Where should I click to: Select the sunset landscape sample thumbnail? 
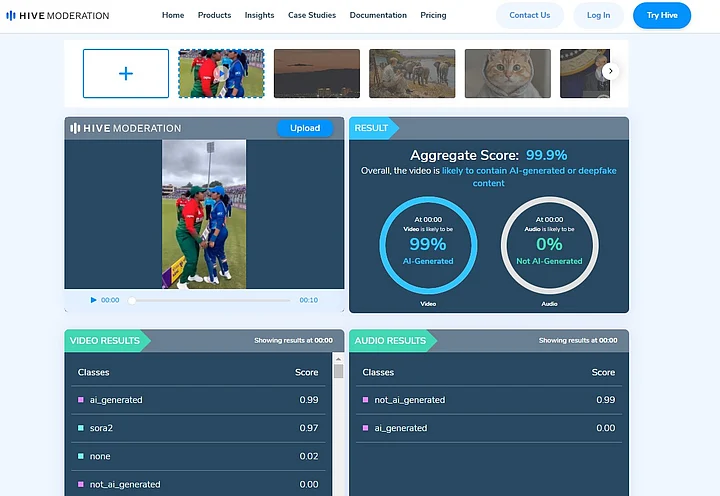(316, 74)
